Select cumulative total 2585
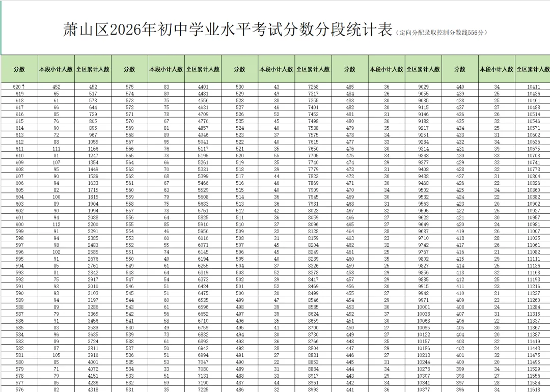550x392 pixels. click(93, 252)
